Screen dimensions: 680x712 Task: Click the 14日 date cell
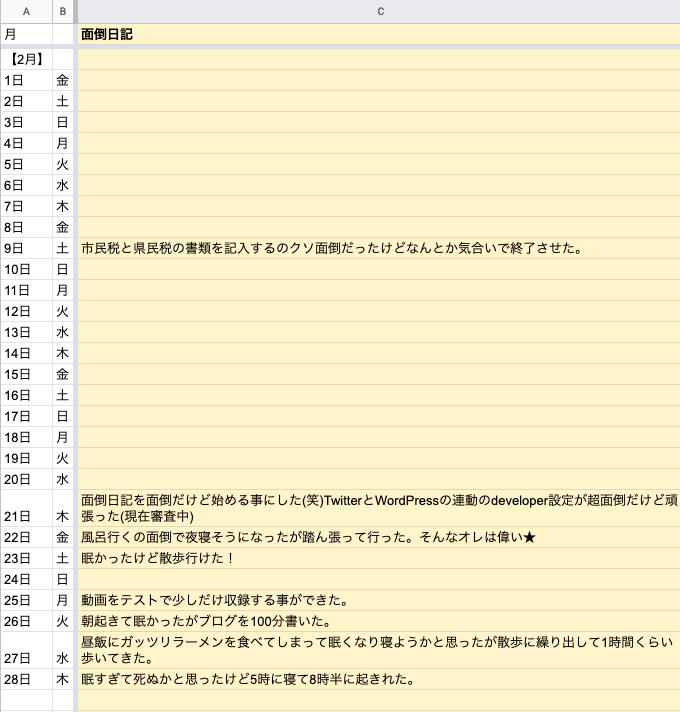pyautogui.click(x=26, y=353)
